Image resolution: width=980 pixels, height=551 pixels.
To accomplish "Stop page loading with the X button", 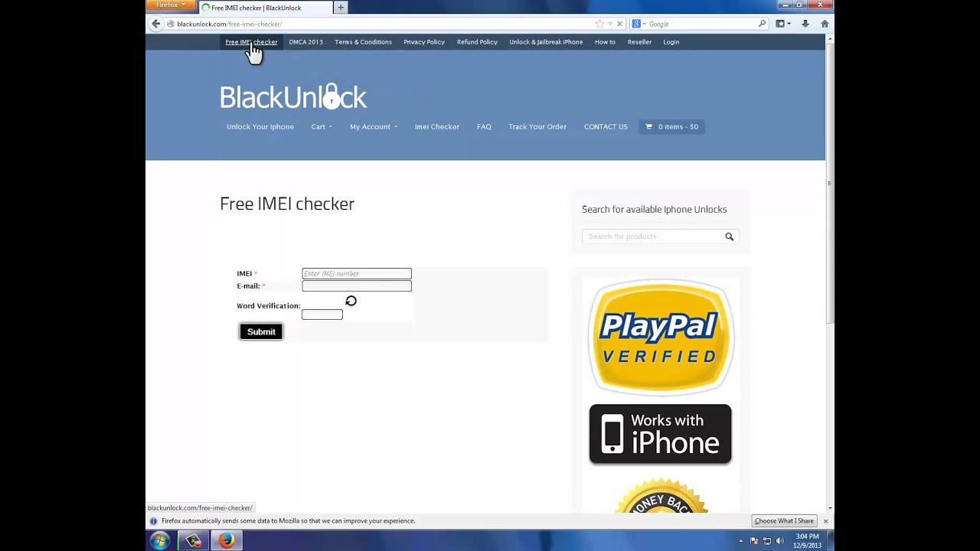I will (619, 24).
